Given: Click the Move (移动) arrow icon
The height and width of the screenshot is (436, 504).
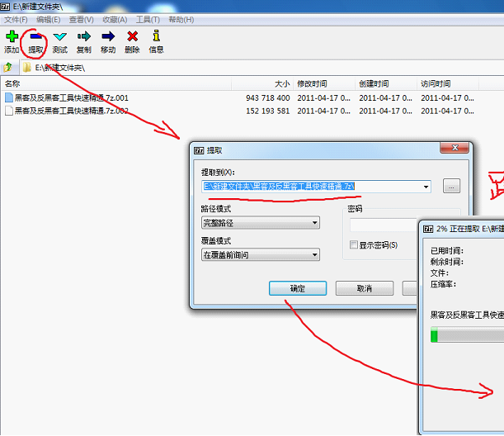Looking at the screenshot, I should coord(108,36).
